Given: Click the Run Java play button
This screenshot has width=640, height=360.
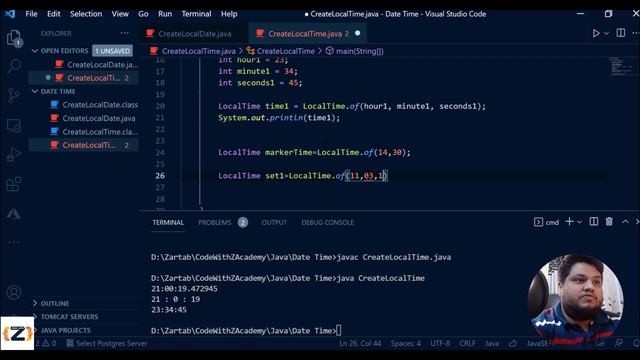Looking at the screenshot, I should pos(596,33).
